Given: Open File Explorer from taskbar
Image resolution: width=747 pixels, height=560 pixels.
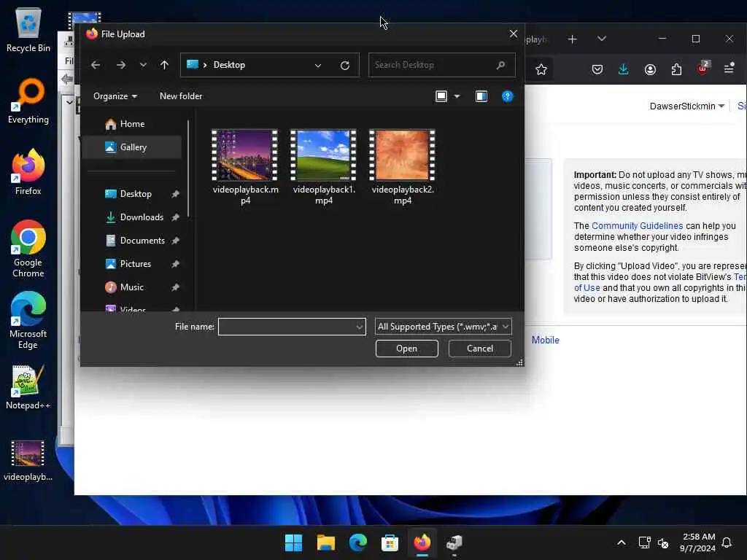Looking at the screenshot, I should pos(326,542).
